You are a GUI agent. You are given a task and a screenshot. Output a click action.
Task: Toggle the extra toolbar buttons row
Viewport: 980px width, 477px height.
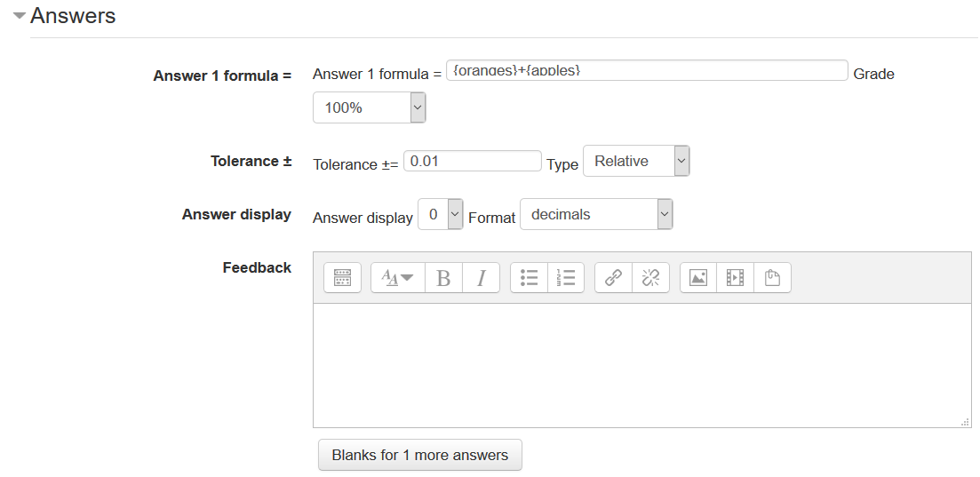342,278
